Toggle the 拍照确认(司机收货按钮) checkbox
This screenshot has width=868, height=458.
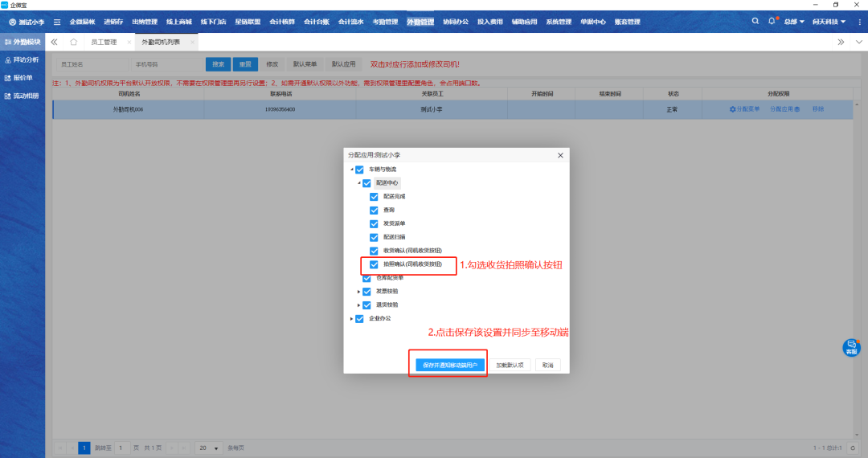coord(374,264)
